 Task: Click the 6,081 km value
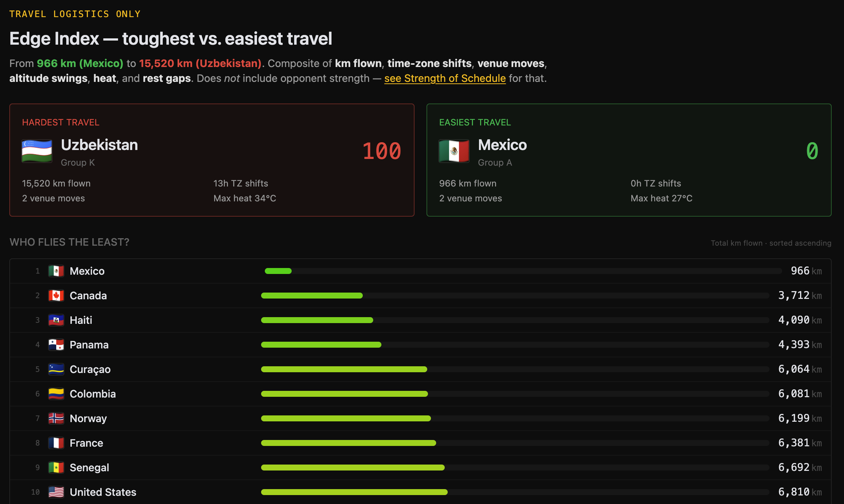coord(800,394)
